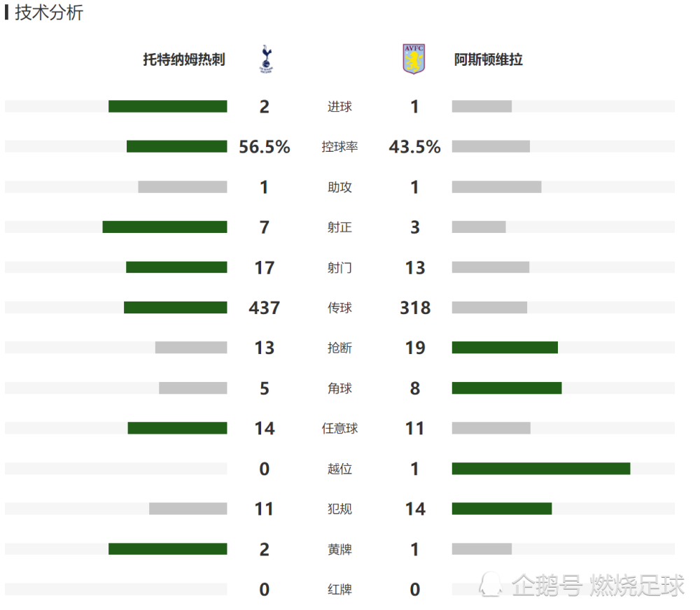Viewport: 700px width, 610px height.
Task: Click Tottenham's green 进球 goals bar
Action: [168, 106]
